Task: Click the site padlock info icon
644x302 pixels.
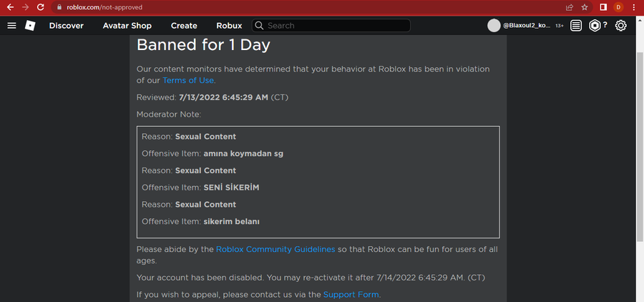Action: 59,7
